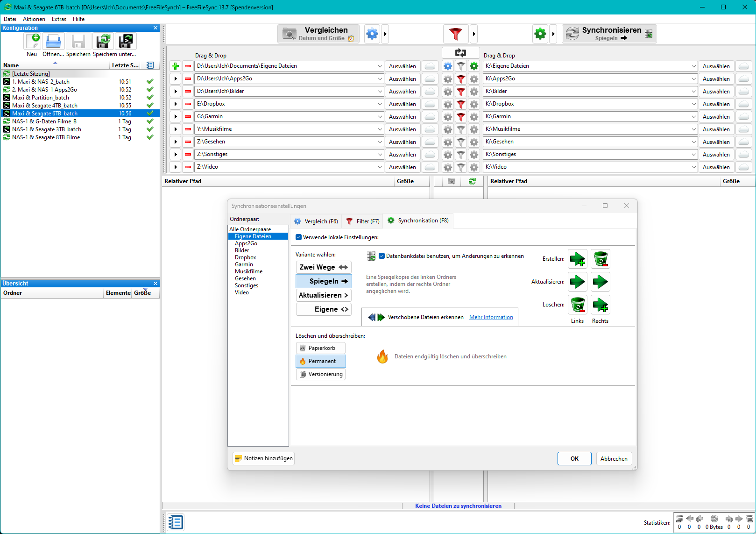
Task: Toggle Verwende lokale Einstellungen checkbox
Action: click(299, 237)
